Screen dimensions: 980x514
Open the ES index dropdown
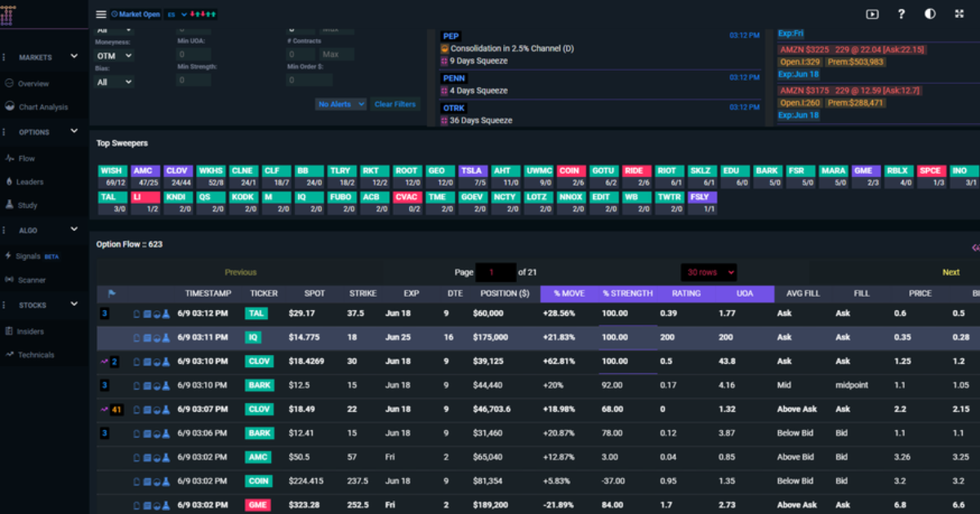pyautogui.click(x=176, y=15)
